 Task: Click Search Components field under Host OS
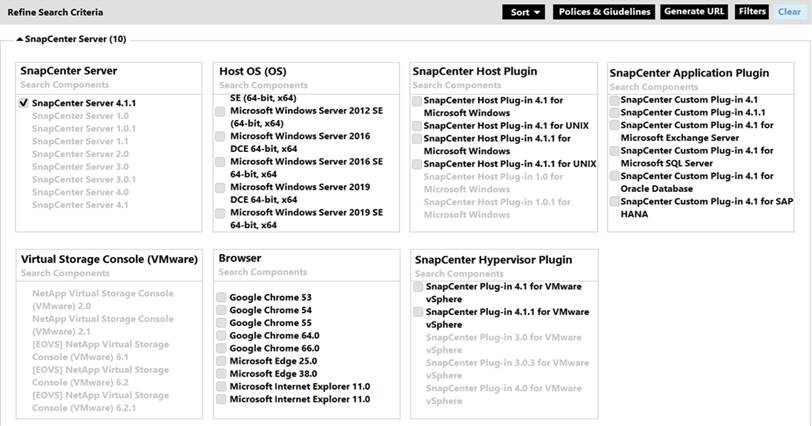tap(260, 86)
